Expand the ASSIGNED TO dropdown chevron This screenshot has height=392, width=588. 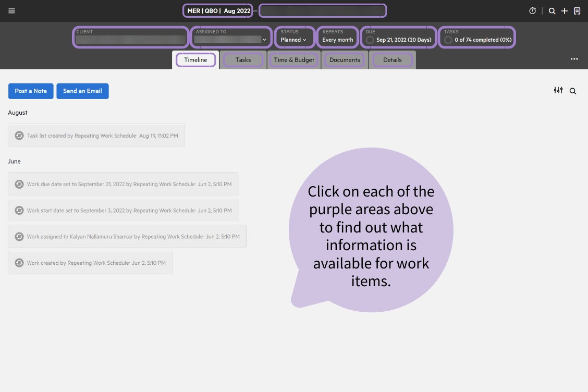tap(264, 39)
